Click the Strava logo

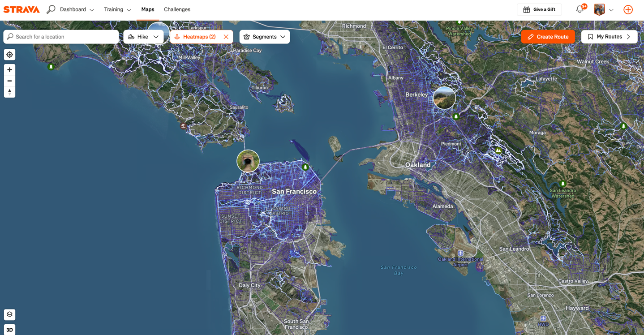[x=21, y=9]
